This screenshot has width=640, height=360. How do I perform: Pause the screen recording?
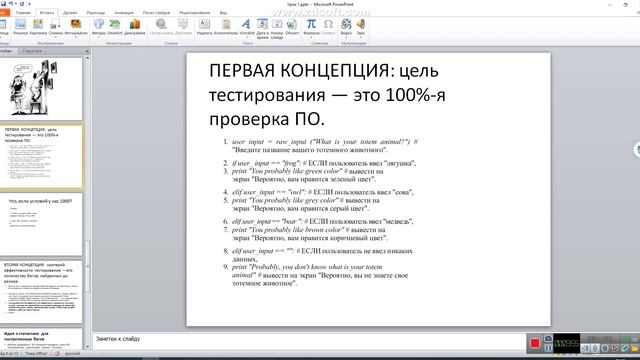(x=548, y=348)
